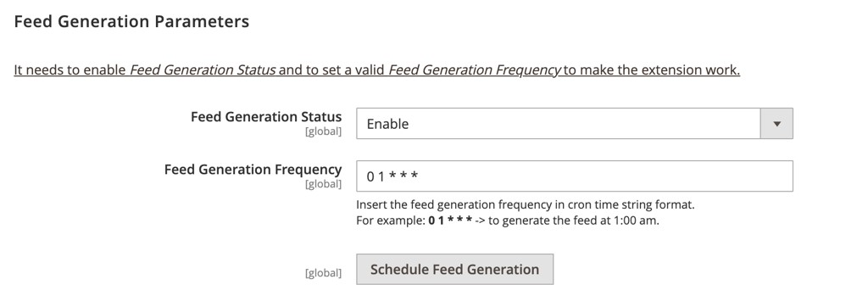Click the Feed Generation Status field label

click(x=266, y=117)
